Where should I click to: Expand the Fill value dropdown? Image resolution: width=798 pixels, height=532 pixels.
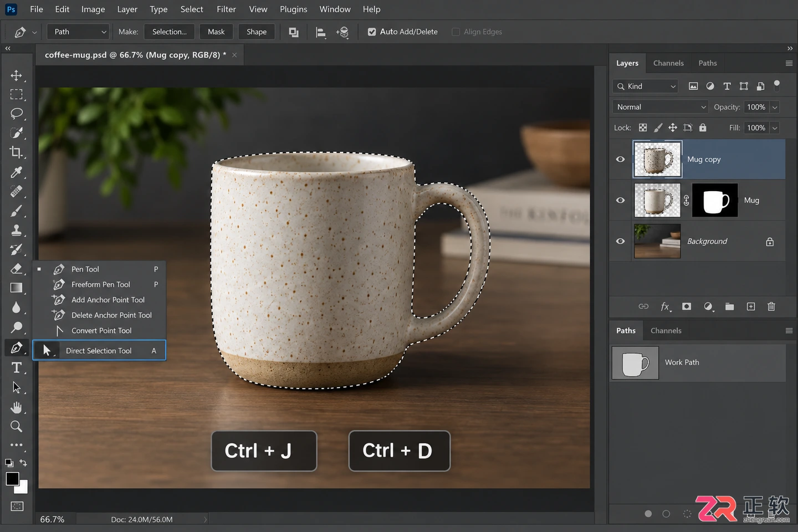point(775,128)
